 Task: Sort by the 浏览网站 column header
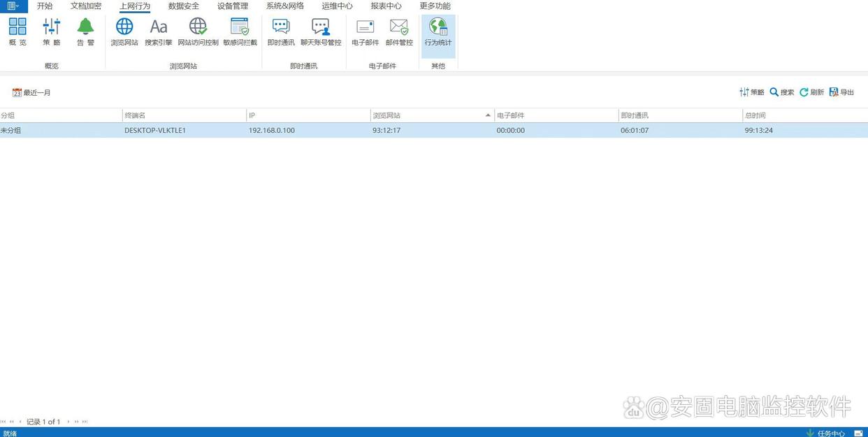431,115
